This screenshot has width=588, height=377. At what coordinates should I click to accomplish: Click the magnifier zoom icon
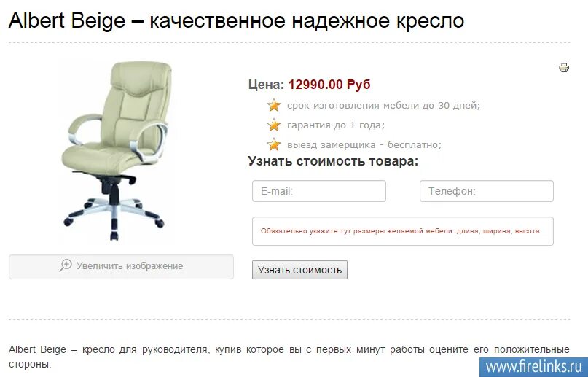66,265
